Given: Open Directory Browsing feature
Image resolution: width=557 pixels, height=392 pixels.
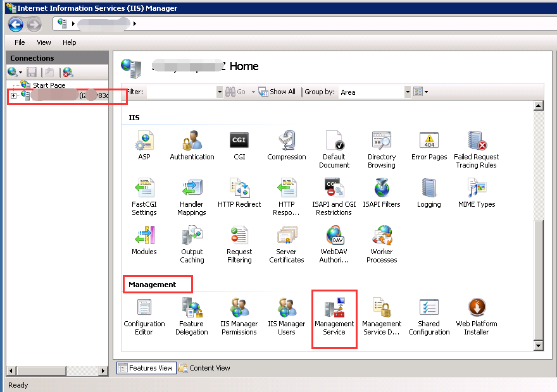Looking at the screenshot, I should coord(382,149).
